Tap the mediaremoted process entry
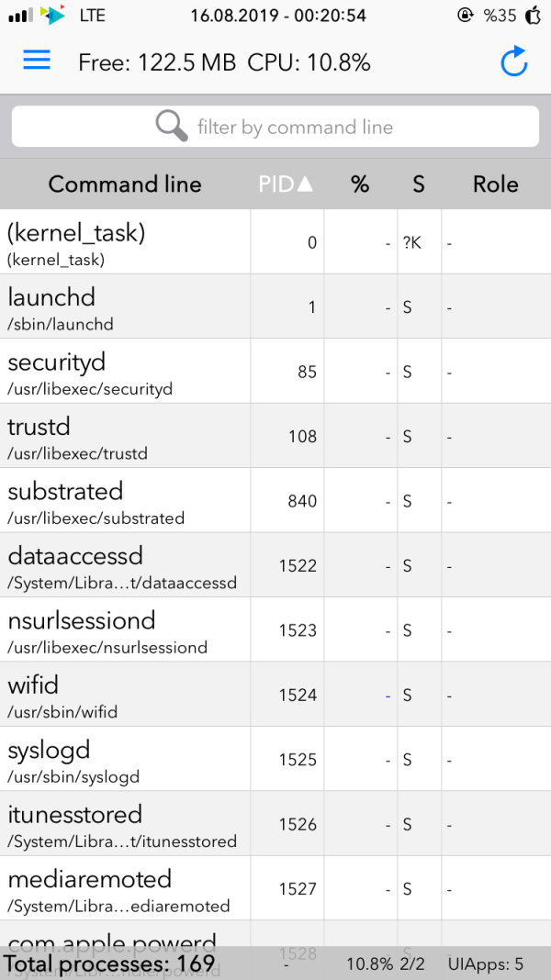 coord(125,888)
